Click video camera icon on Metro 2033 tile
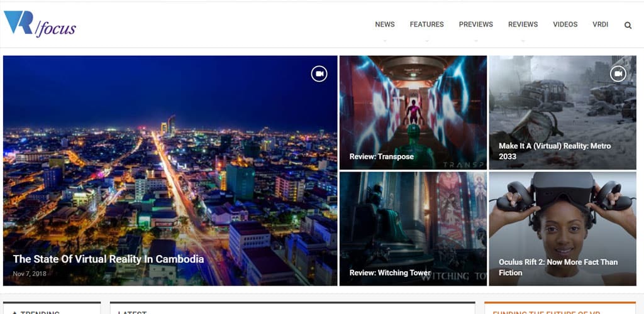The width and height of the screenshot is (644, 314). click(618, 73)
